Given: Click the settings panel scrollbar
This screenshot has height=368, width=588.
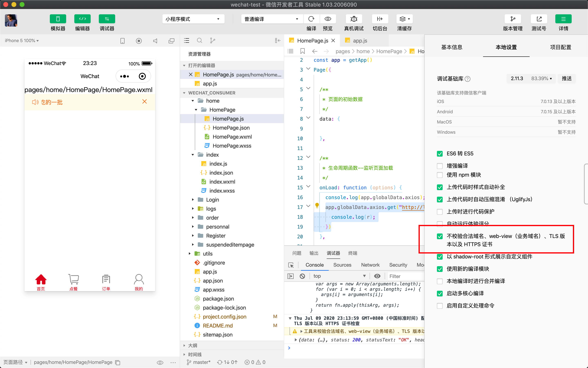Looking at the screenshot, I should point(586,184).
